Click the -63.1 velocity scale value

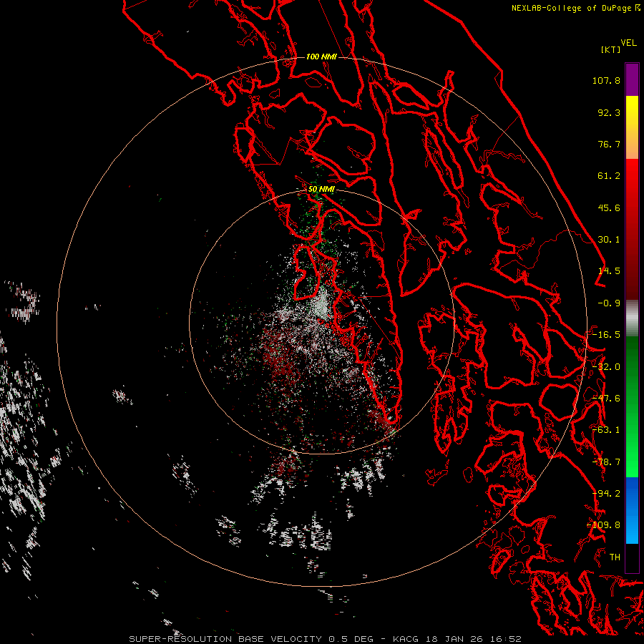606,430
